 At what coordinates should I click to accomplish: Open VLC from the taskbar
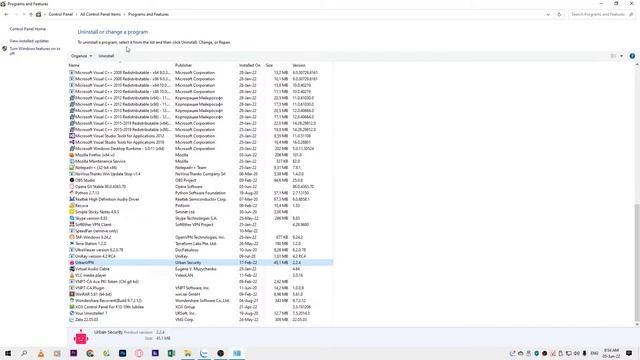pyautogui.click(x=41, y=353)
